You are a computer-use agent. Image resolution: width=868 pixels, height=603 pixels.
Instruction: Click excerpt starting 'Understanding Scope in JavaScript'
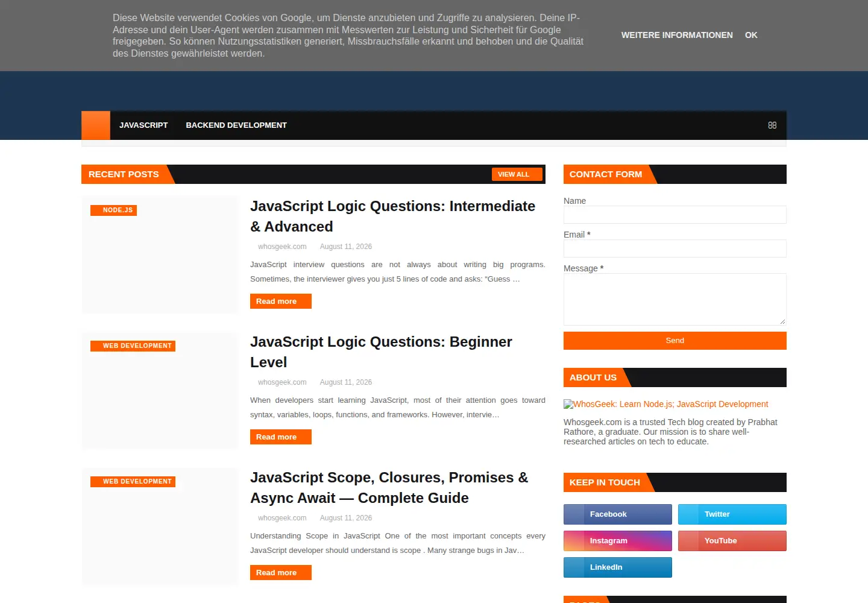tap(398, 543)
